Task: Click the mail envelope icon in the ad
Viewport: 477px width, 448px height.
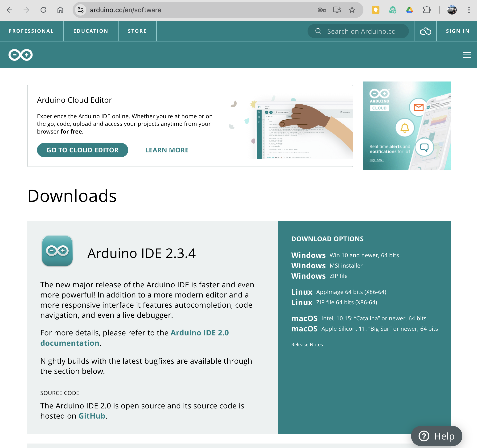Action: pos(419,107)
